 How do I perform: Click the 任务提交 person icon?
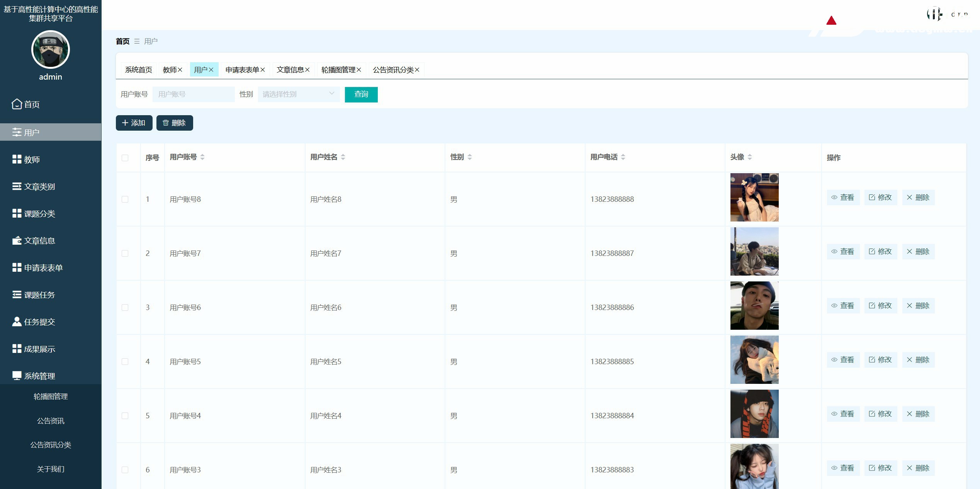tap(17, 322)
